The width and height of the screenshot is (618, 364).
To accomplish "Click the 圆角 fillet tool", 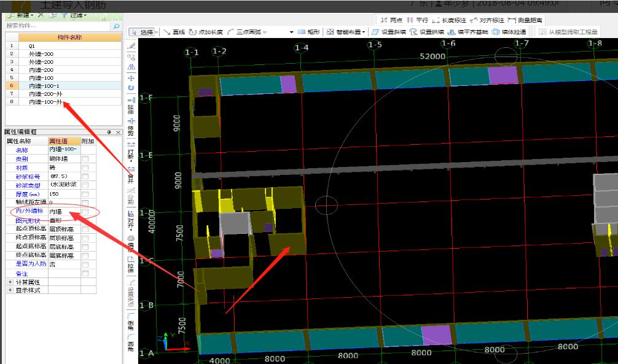I will tap(131, 343).
